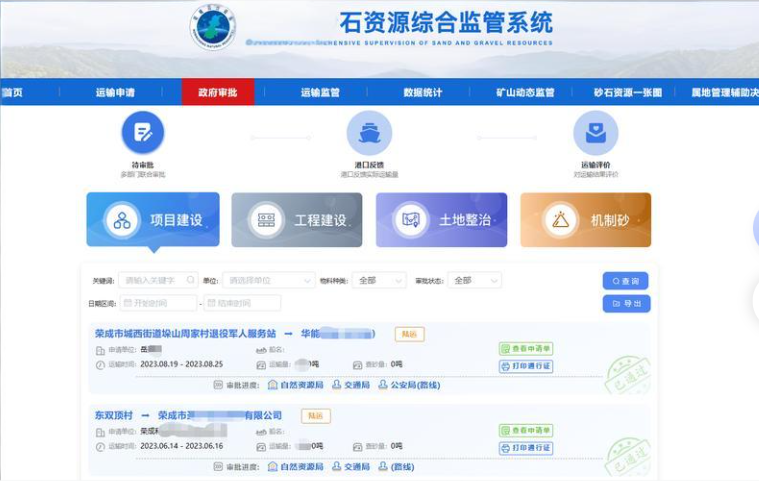Select the 项目建设 category card

click(x=153, y=220)
